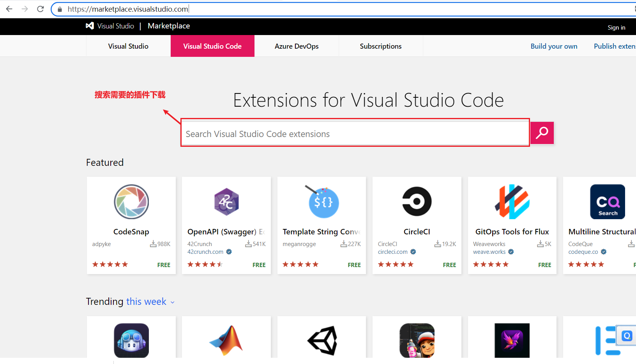Open the OpenAPI (Swagger) extension title
Viewport: 636px width, 364px height.
pyautogui.click(x=226, y=232)
